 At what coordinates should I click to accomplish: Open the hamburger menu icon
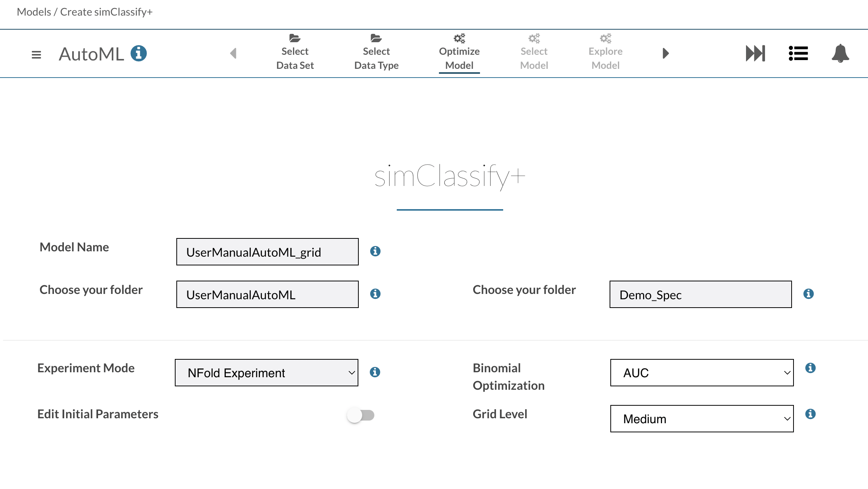coord(36,55)
